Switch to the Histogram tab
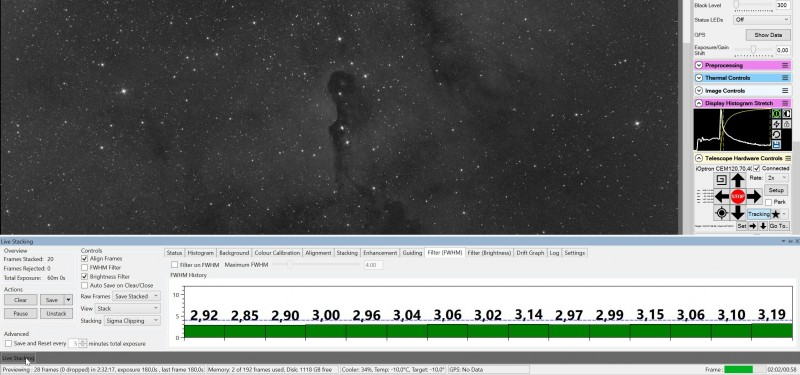This screenshot has width=800, height=375. [201, 253]
